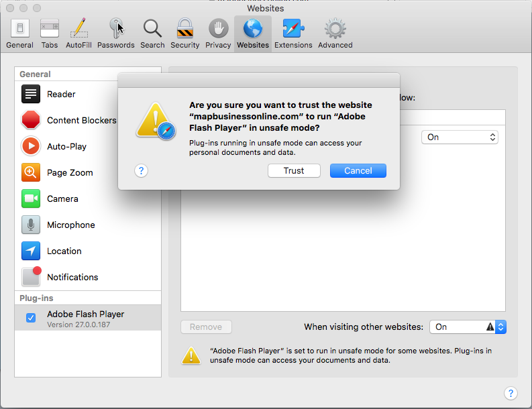Open the Extensions puzzle preferences
Viewport: 532px width, 409px height.
(x=293, y=34)
